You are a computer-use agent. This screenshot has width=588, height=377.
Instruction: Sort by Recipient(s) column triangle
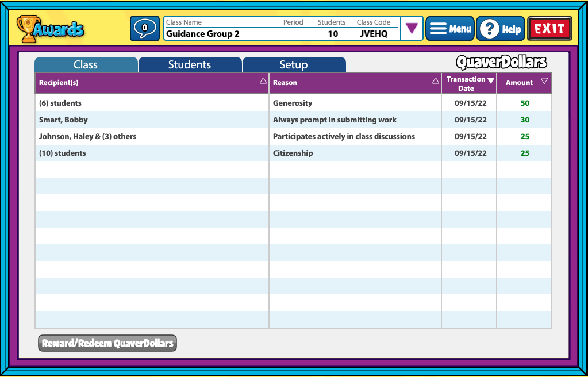click(263, 80)
